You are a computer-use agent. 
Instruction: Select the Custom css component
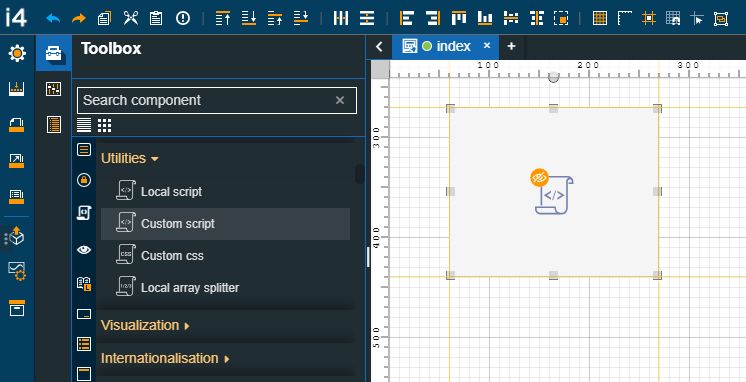(x=225, y=255)
